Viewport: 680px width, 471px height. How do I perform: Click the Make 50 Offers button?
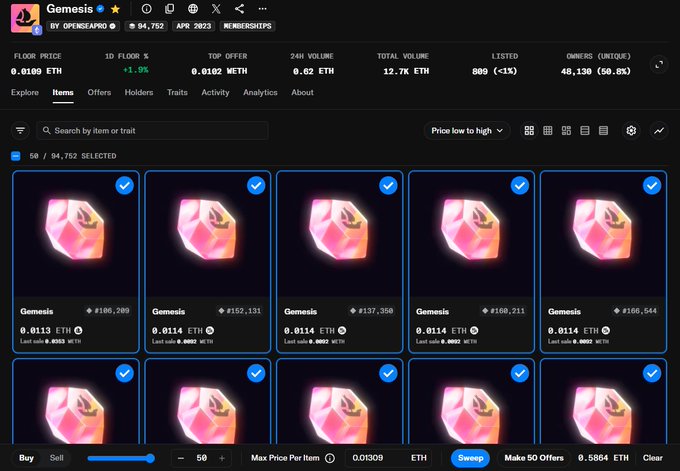pyautogui.click(x=534, y=458)
